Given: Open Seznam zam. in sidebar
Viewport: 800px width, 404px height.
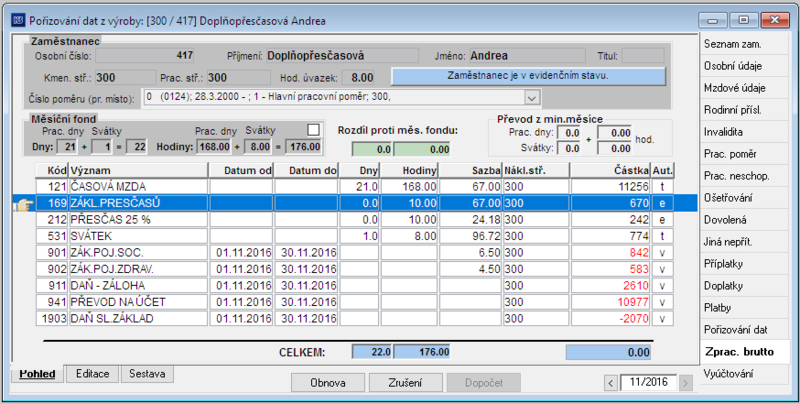Looking at the screenshot, I should tap(744, 44).
